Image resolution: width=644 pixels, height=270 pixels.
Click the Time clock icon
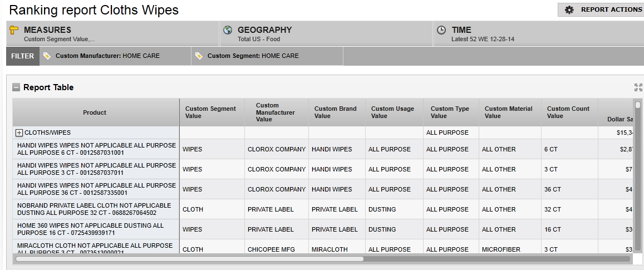coord(441,30)
